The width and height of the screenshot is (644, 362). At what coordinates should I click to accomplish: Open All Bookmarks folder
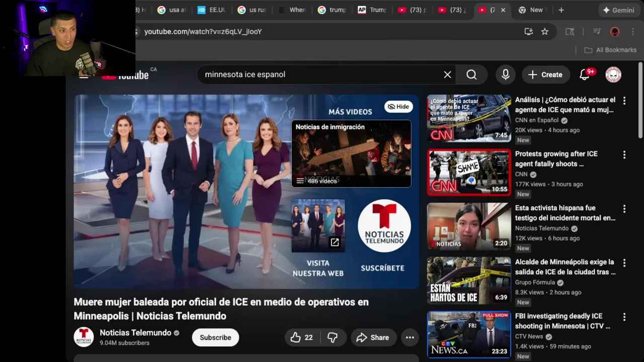(610, 50)
